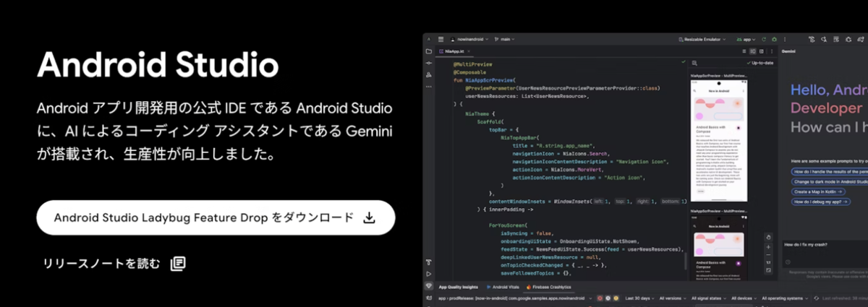The height and width of the screenshot is (307, 868).
Task: Click the preview inspect icon left of Up-to-date
Action: (x=694, y=64)
